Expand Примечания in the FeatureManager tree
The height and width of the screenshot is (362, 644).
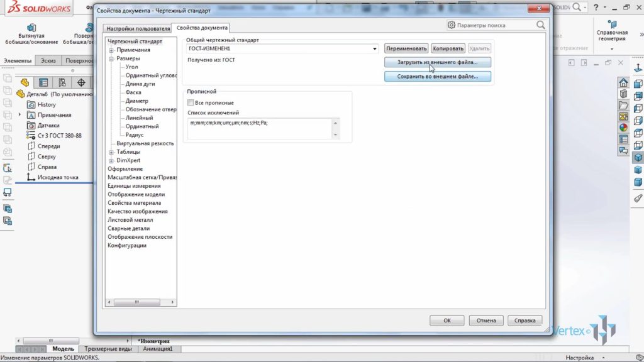19,115
